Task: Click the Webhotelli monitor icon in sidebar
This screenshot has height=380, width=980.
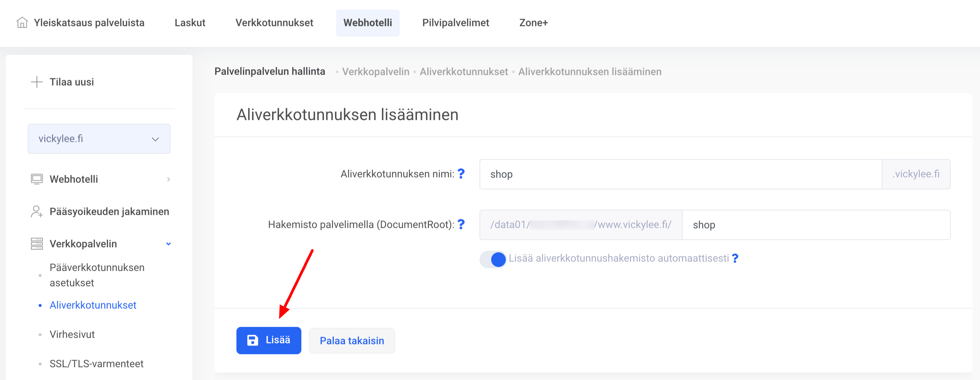Action: [x=37, y=179]
